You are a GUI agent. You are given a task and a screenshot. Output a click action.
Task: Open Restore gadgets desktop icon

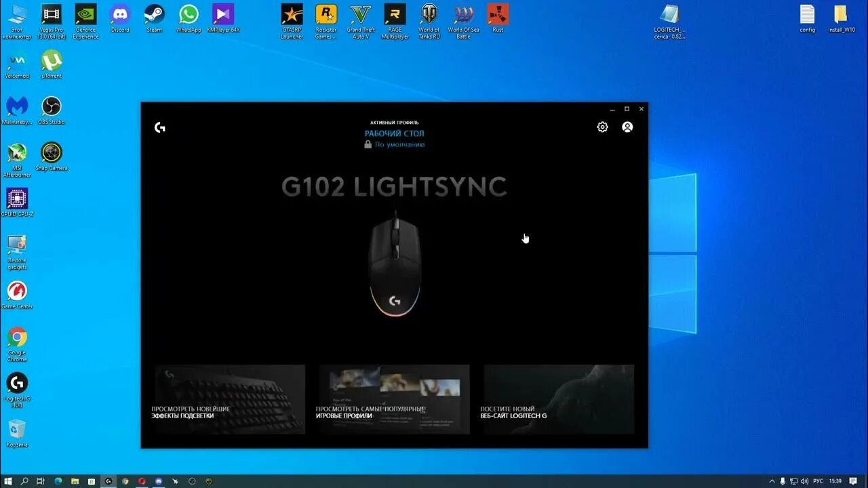17,252
